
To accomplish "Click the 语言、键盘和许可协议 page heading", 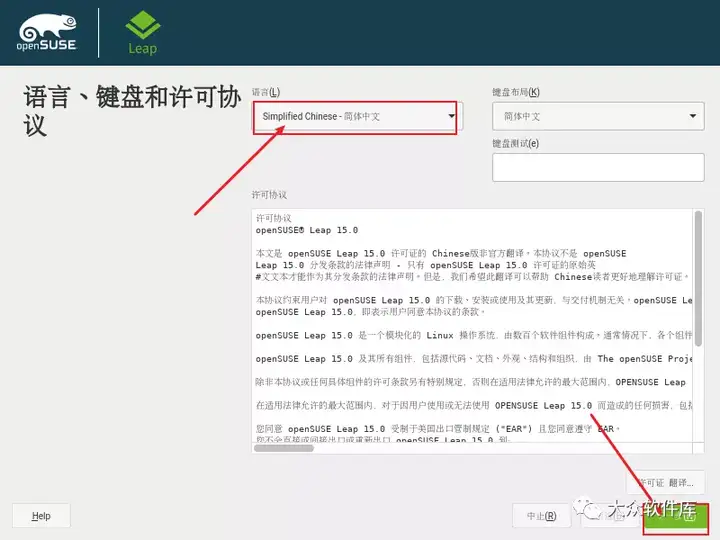I will 132,111.
